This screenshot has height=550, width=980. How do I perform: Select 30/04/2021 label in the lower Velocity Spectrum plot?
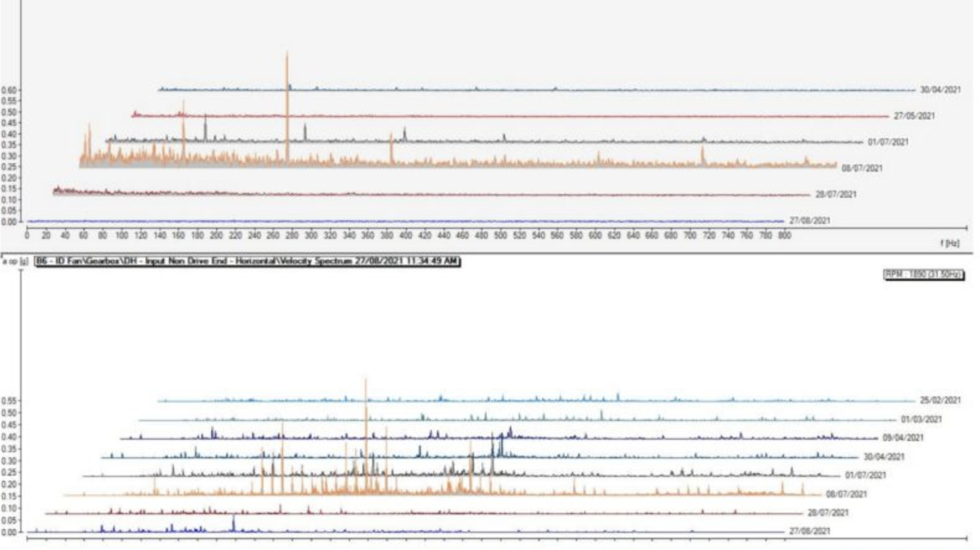[x=884, y=457]
